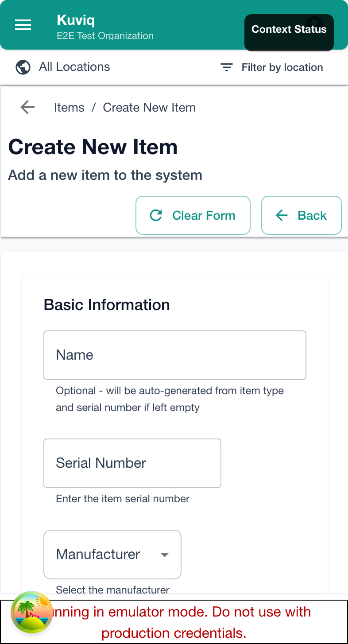Click the Kuviq app title

76,20
